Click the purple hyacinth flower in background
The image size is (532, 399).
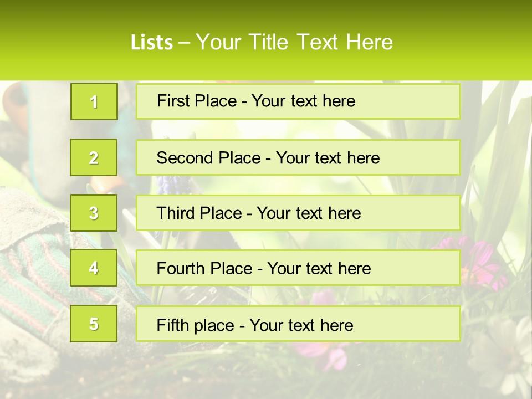(165, 186)
